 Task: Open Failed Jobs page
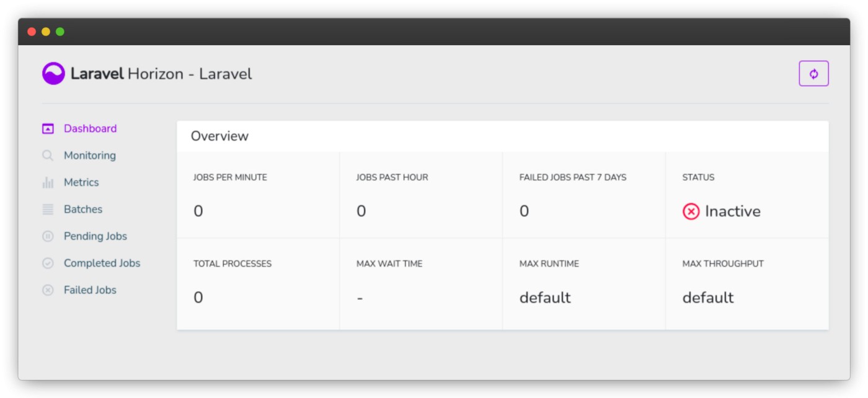pos(90,290)
